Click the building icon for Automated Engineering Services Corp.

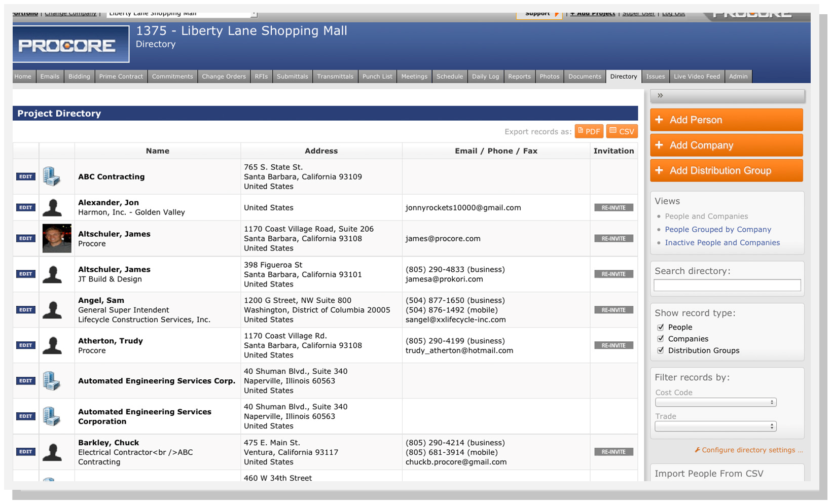click(x=51, y=381)
